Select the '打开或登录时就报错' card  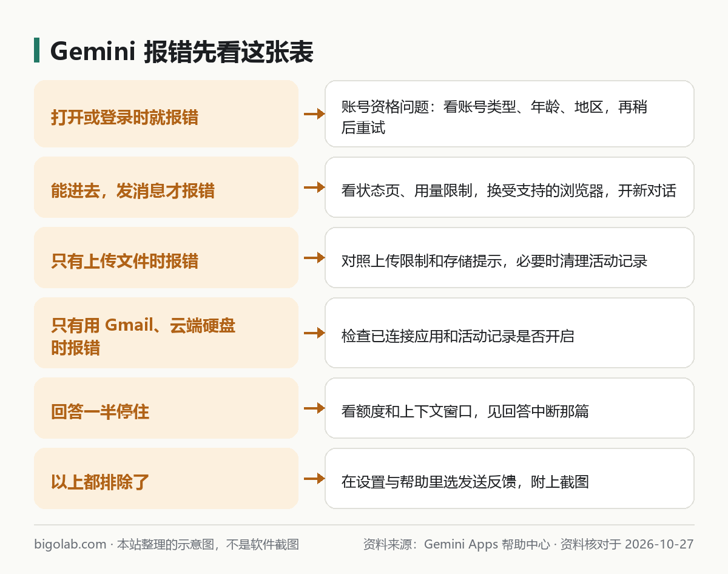click(166, 113)
